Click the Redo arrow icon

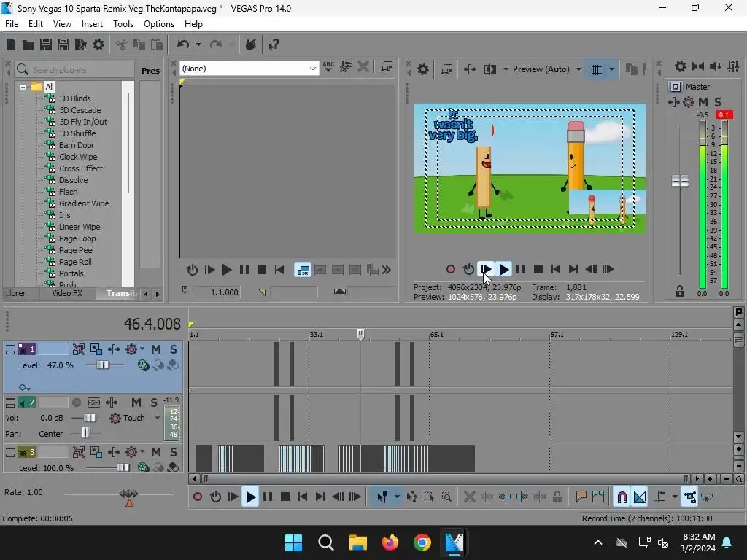tap(216, 44)
